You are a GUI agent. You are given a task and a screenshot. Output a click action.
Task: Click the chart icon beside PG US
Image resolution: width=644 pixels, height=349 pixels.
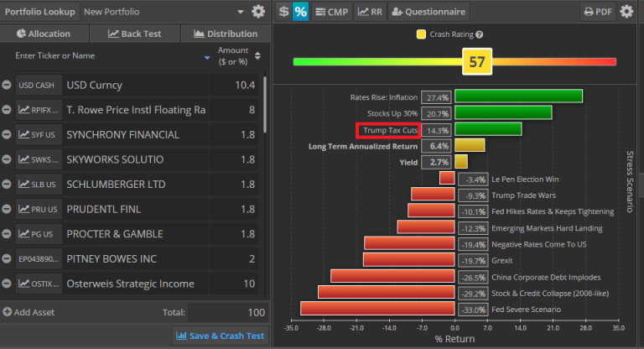pos(23,234)
